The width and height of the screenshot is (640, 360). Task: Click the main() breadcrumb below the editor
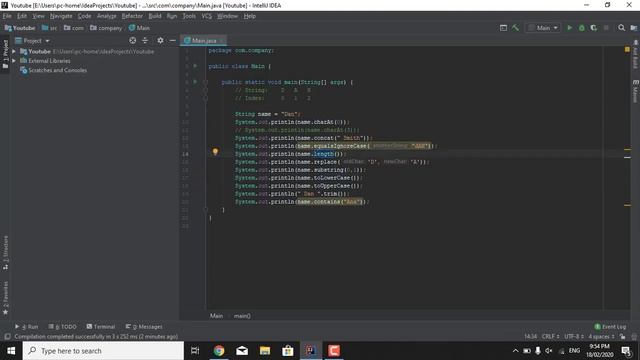242,316
